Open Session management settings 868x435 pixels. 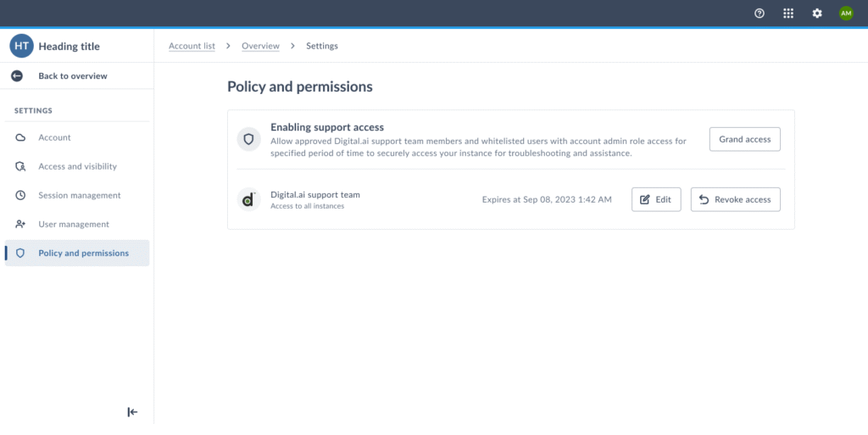[79, 195]
